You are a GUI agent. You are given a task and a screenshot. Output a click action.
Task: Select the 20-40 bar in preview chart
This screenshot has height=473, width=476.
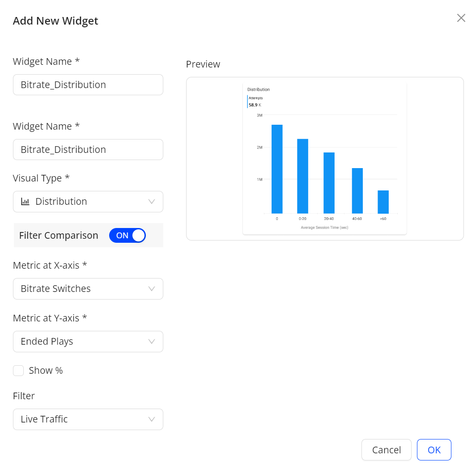coord(329,183)
